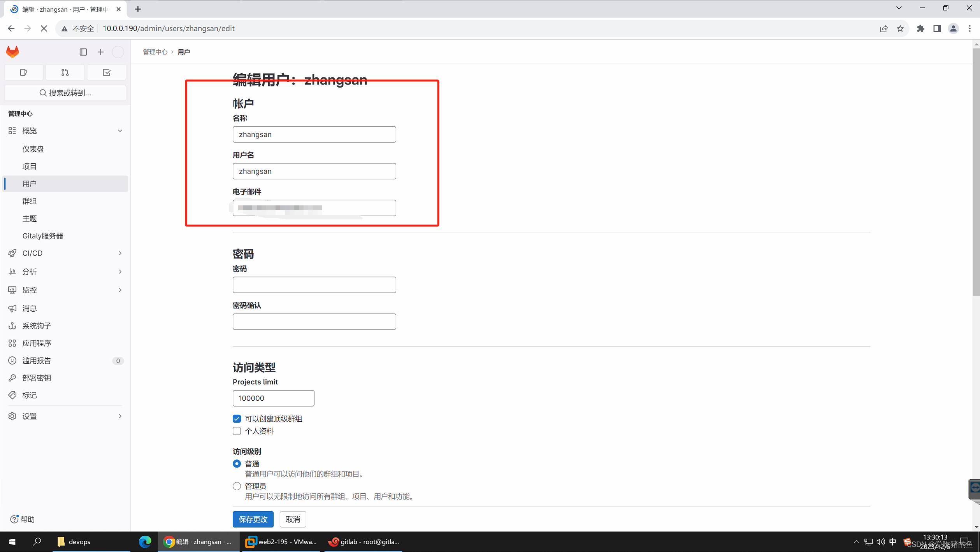Check the 个人资料 checkbox

(x=237, y=431)
